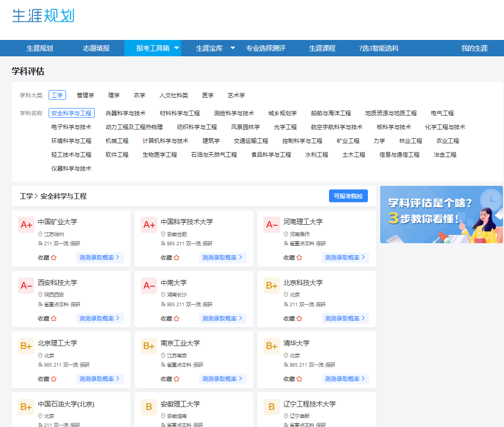Click A+ grade badge of 中国科学技术大学
The image size is (504, 427).
pyautogui.click(x=149, y=224)
